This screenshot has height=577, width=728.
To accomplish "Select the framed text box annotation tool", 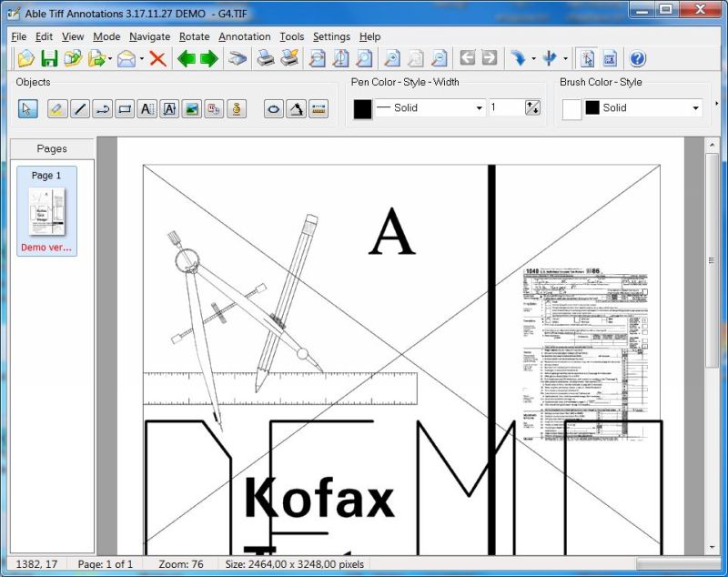I will (x=169, y=109).
